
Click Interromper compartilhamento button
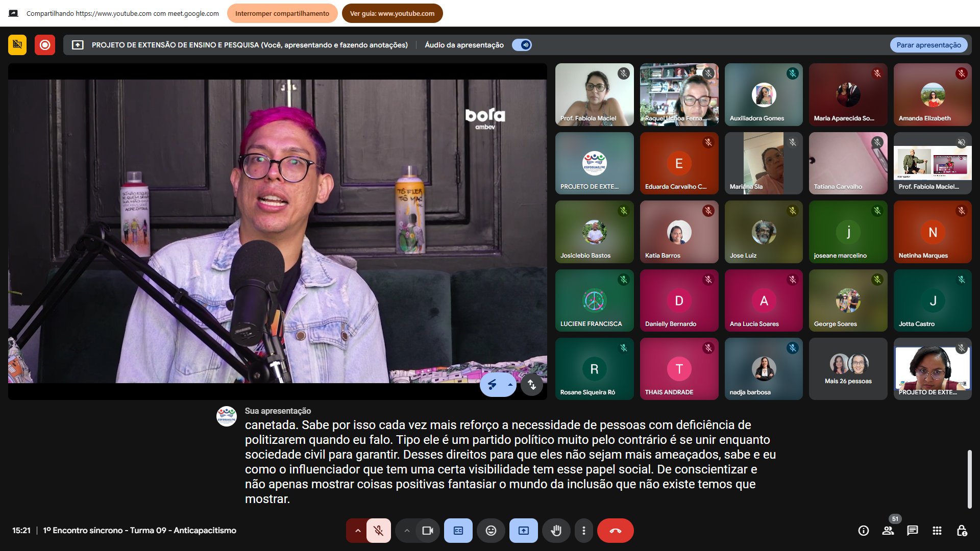pyautogui.click(x=282, y=13)
